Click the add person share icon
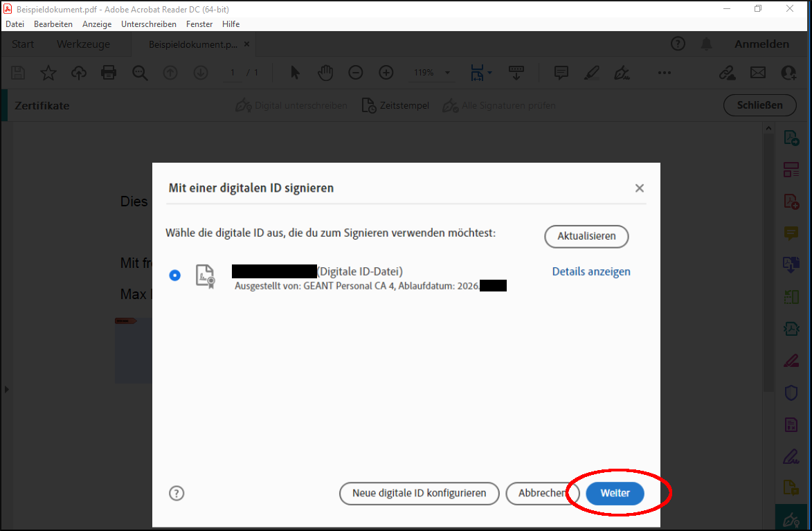812x531 pixels. point(788,73)
